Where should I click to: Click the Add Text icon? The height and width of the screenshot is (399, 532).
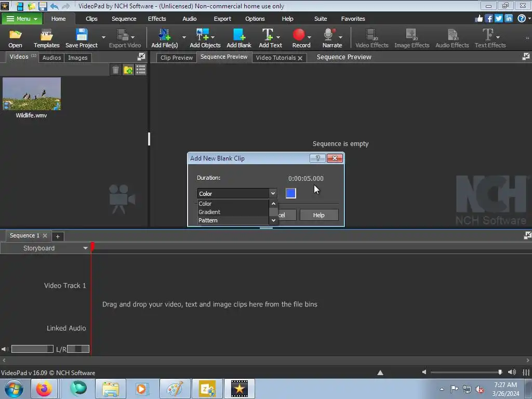(x=270, y=38)
